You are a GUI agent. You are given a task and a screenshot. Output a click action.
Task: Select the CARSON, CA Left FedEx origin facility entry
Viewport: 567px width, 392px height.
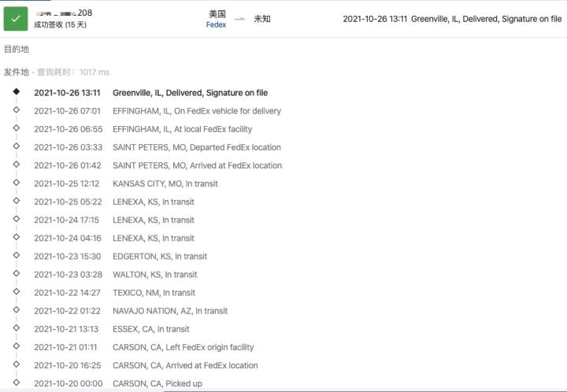pyautogui.click(x=144, y=348)
